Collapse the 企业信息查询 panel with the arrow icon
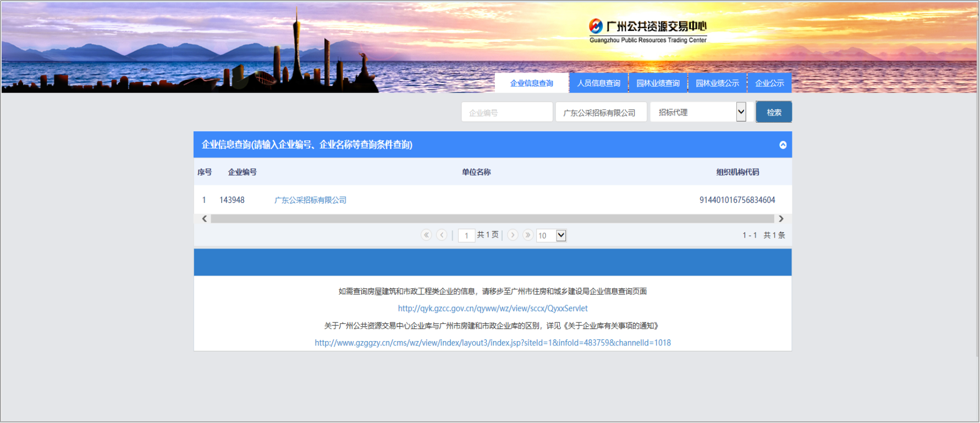Screen dimensions: 980x423 click(x=783, y=145)
